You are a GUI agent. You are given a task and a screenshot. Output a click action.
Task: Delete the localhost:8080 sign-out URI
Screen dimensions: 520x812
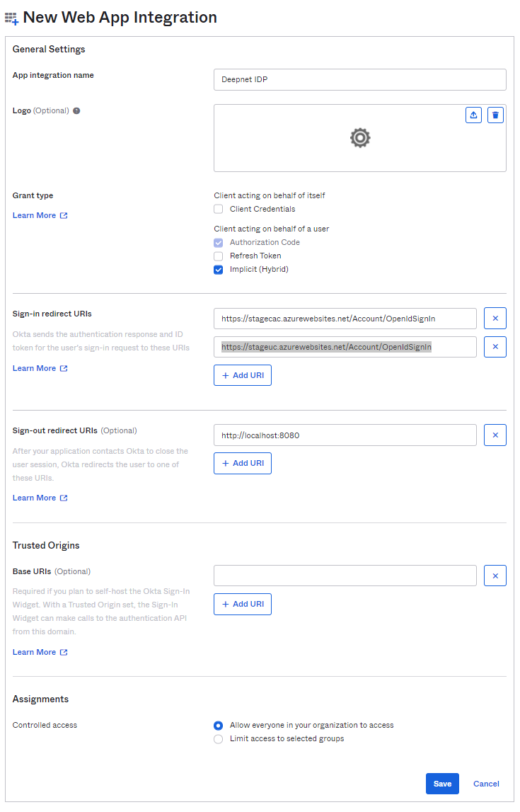pyautogui.click(x=495, y=435)
